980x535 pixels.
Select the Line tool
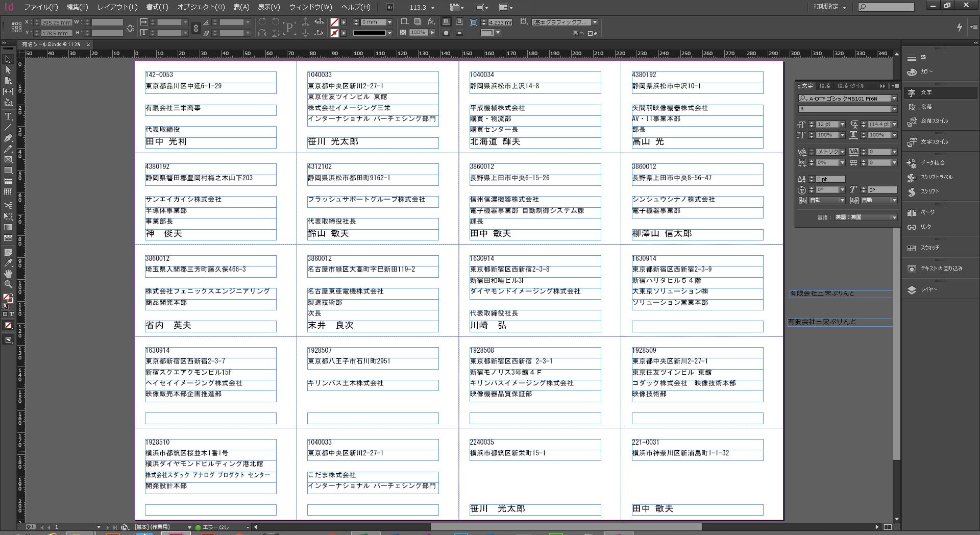(8, 127)
